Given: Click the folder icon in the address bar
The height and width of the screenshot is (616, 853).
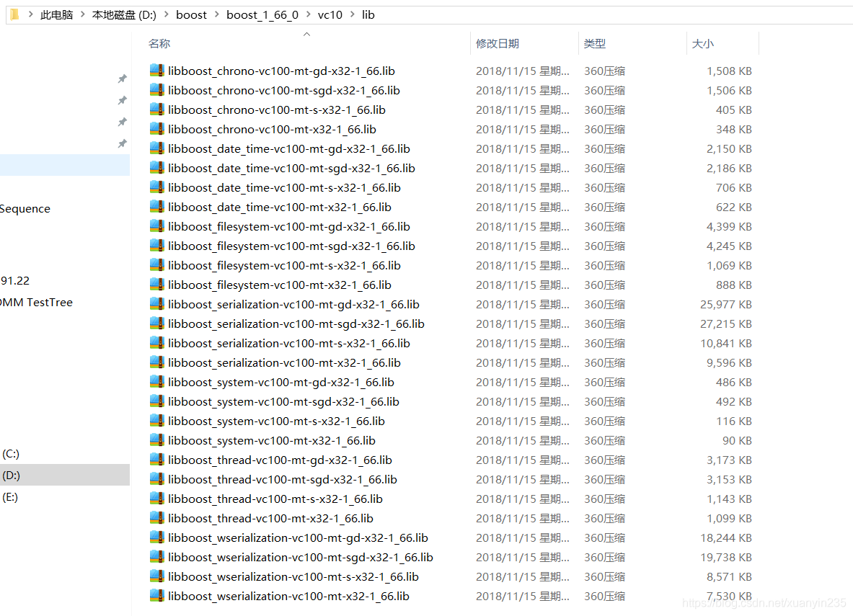Looking at the screenshot, I should tap(14, 14).
